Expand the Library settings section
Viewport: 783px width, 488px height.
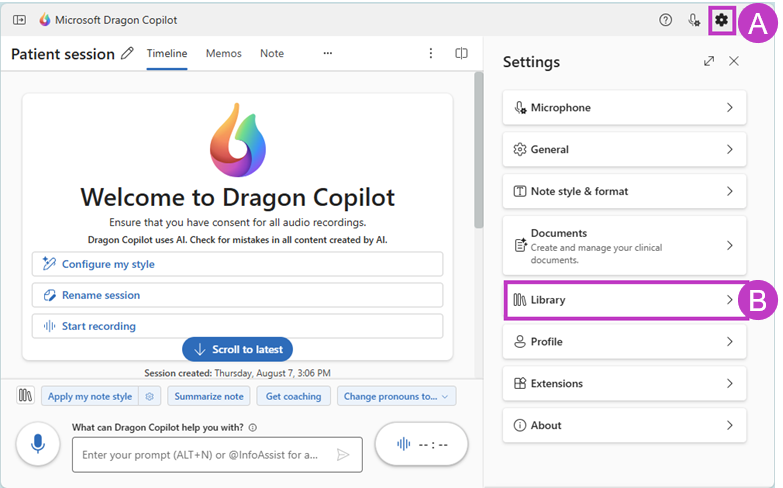pyautogui.click(x=624, y=300)
